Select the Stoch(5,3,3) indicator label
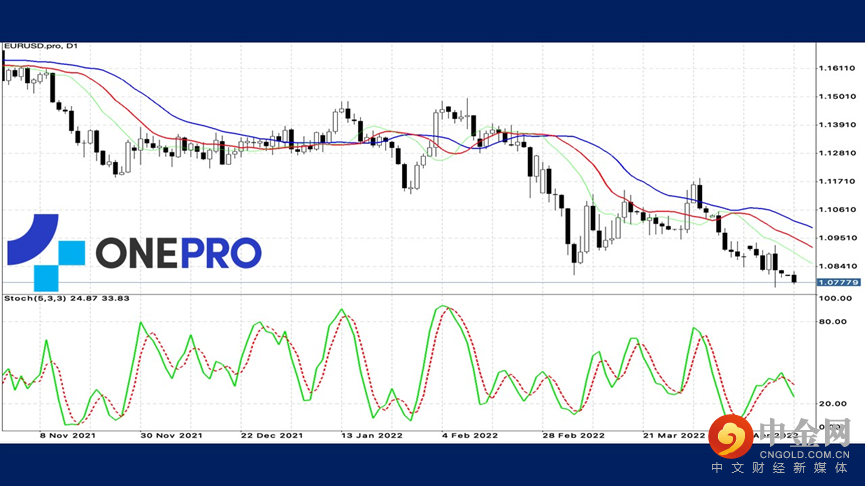 click(x=67, y=298)
